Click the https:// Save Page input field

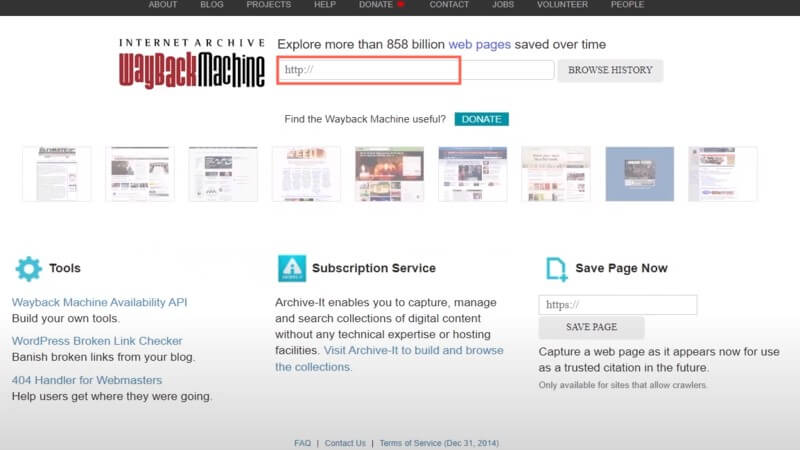617,305
